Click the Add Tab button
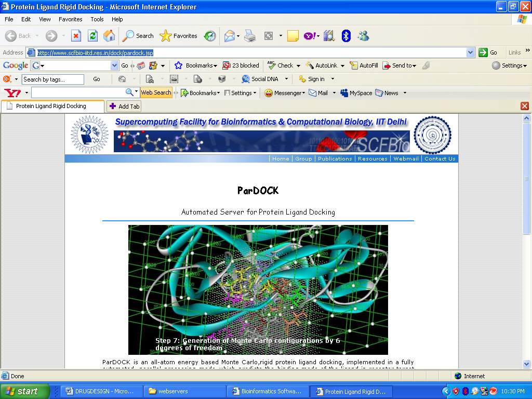This screenshot has height=399, width=532. (x=124, y=106)
